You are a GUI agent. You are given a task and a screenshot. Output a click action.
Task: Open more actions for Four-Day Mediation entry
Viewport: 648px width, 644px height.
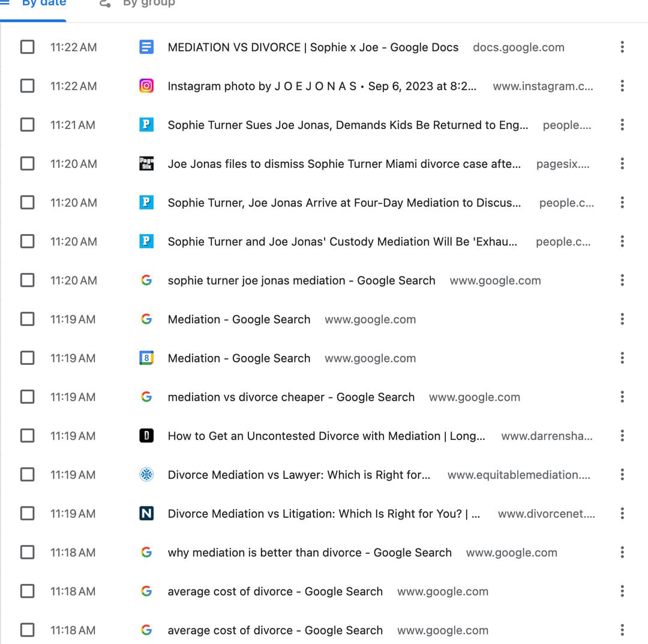622,202
